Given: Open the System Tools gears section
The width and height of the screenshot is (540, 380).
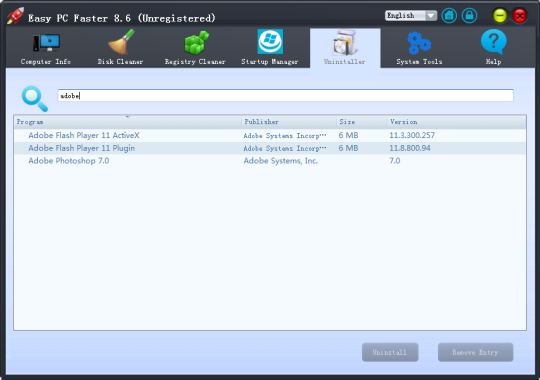Looking at the screenshot, I should tap(419, 48).
